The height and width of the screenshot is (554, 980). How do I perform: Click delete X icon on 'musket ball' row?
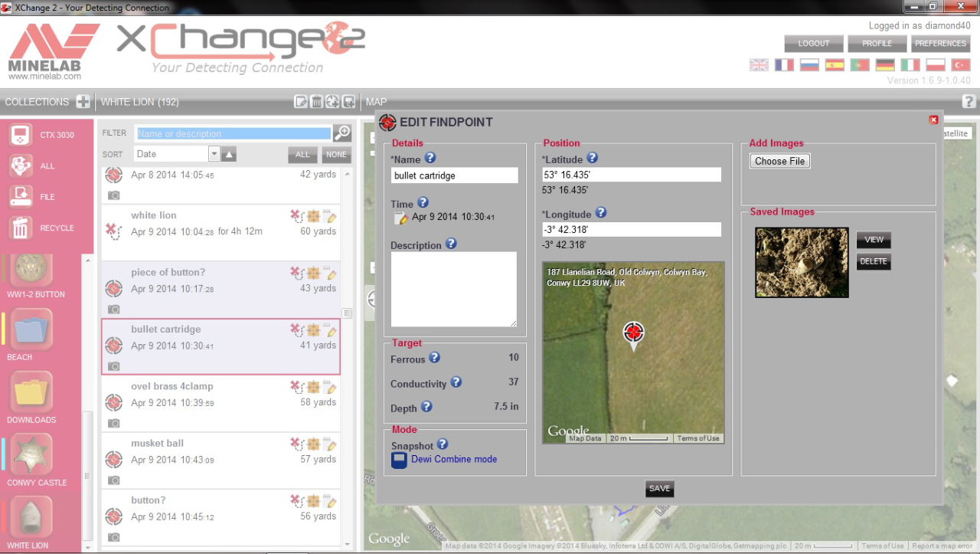(x=296, y=444)
